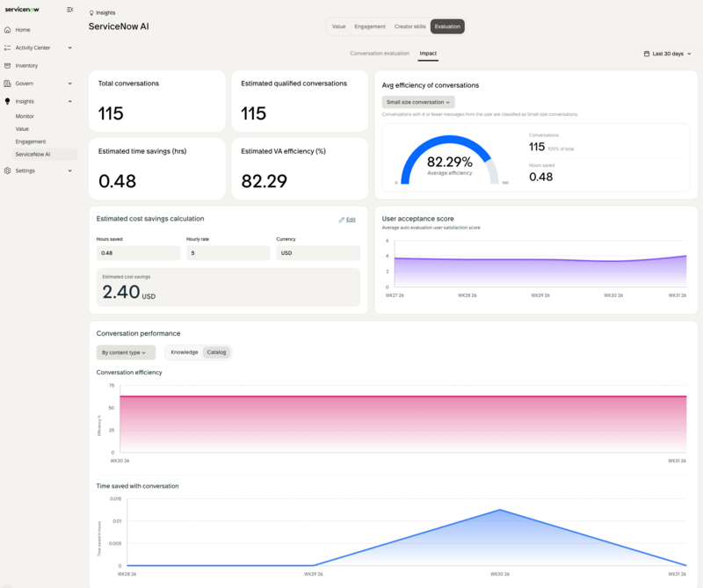The width and height of the screenshot is (703, 588).
Task: Go to Monitor under Insights
Action: (x=25, y=116)
